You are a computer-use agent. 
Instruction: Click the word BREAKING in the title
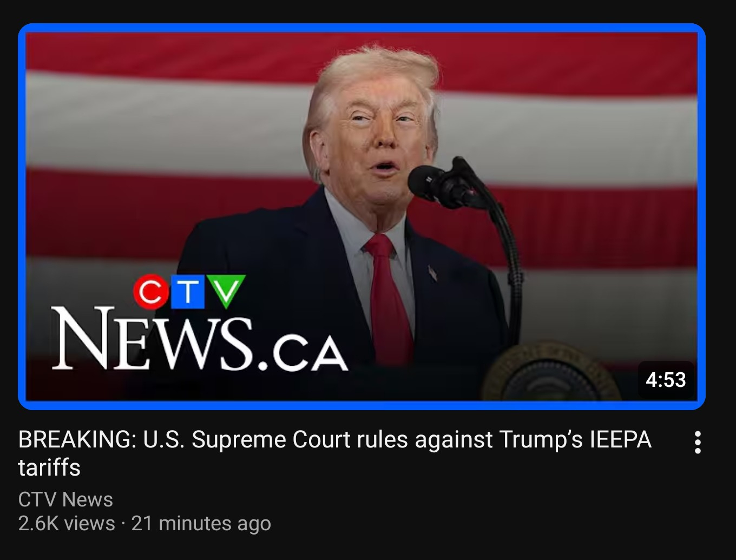click(77, 439)
